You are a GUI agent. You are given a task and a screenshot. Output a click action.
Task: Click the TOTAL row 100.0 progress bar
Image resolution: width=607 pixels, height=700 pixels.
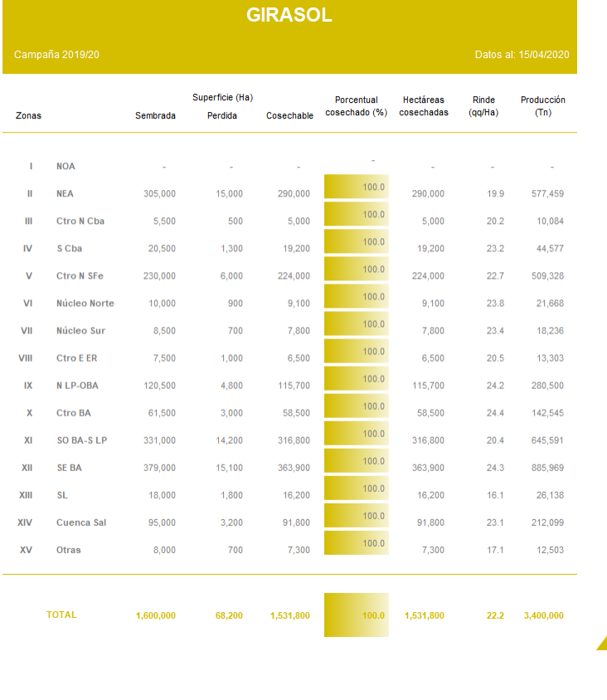click(x=356, y=615)
